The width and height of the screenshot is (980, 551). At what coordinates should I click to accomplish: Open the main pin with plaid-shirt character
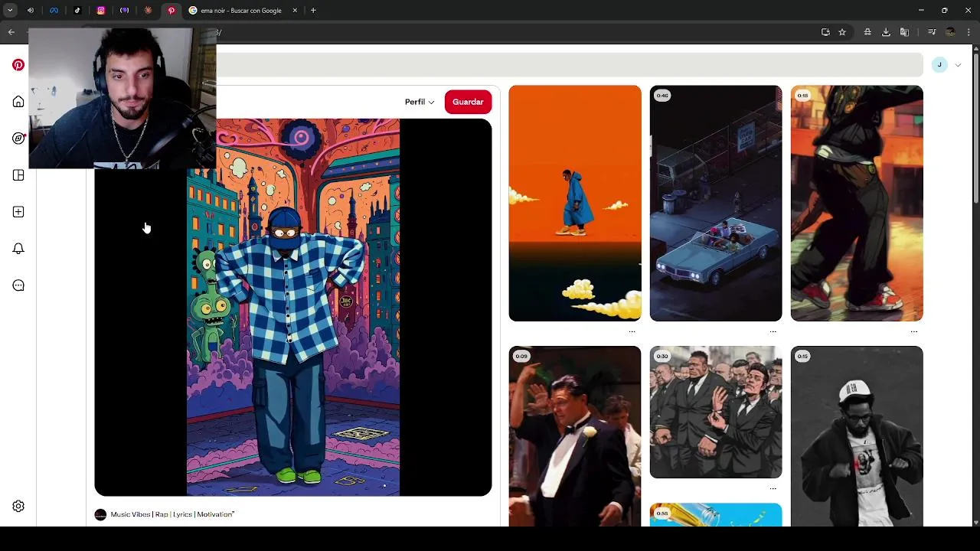click(293, 307)
